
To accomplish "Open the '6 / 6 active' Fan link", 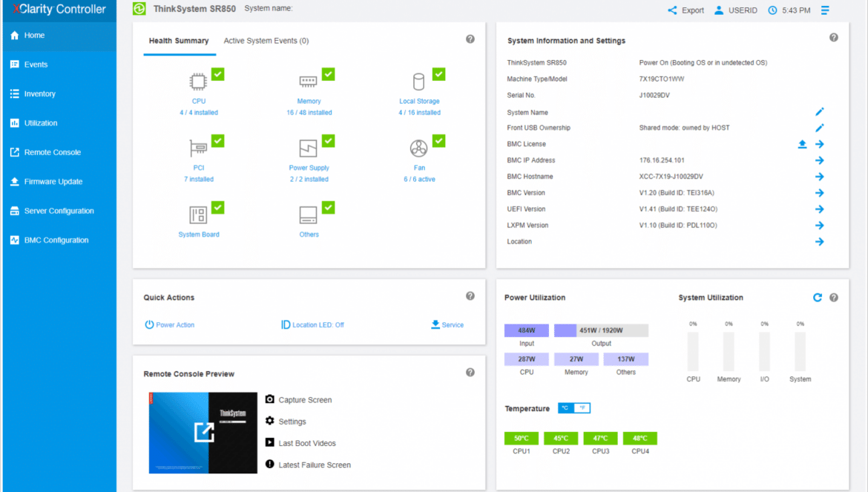I will pos(419,180).
